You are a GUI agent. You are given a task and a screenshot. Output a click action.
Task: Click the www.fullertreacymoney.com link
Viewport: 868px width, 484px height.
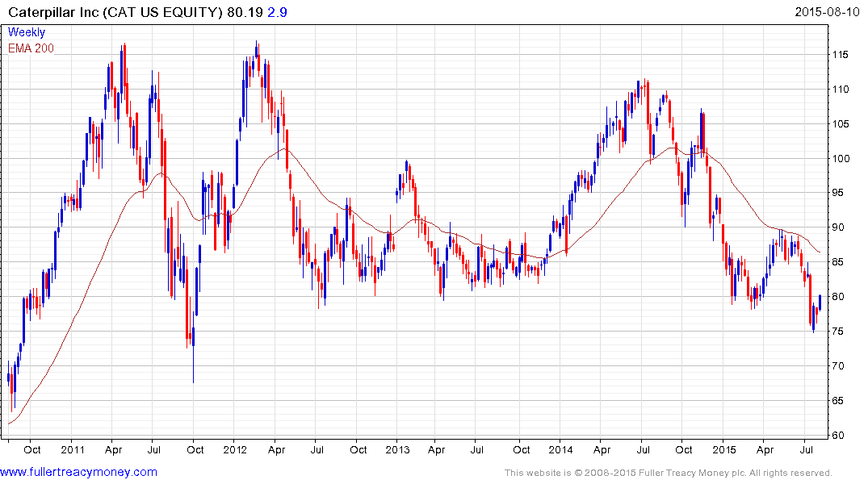pyautogui.click(x=78, y=473)
